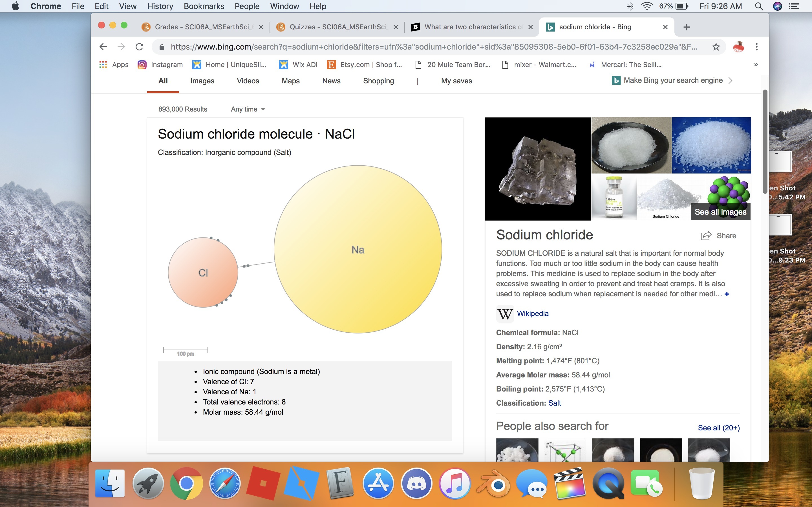Open Discord from the dock
The image size is (812, 507).
pos(416,484)
